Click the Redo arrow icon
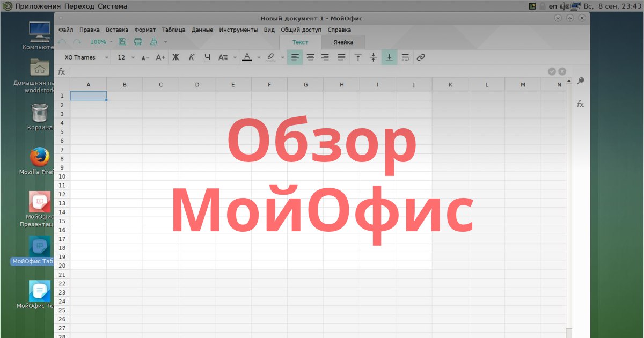This screenshot has width=644, height=338. pos(77,42)
